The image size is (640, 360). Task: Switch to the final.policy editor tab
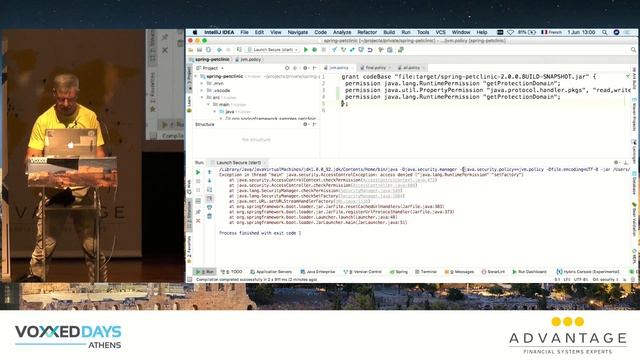[375, 68]
